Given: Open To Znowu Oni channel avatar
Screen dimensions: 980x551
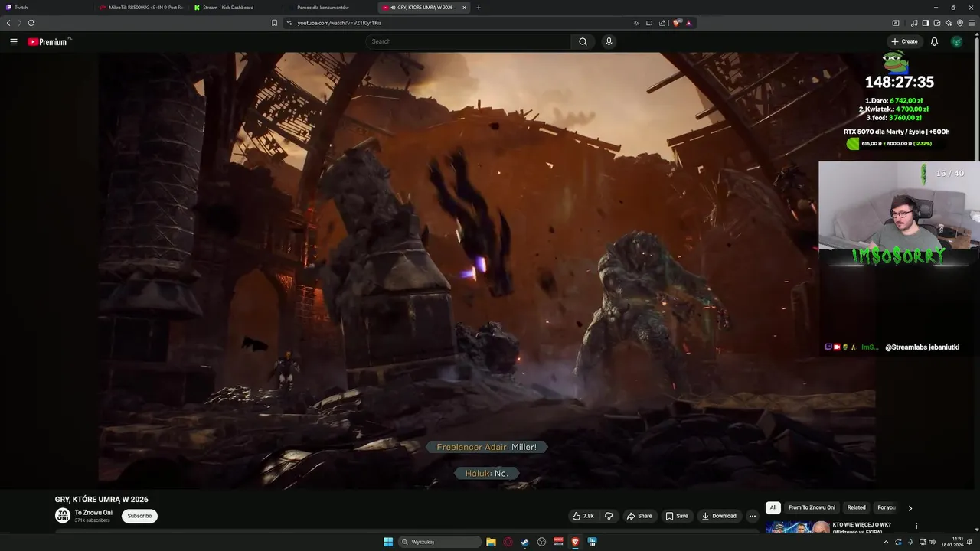Looking at the screenshot, I should point(63,516).
